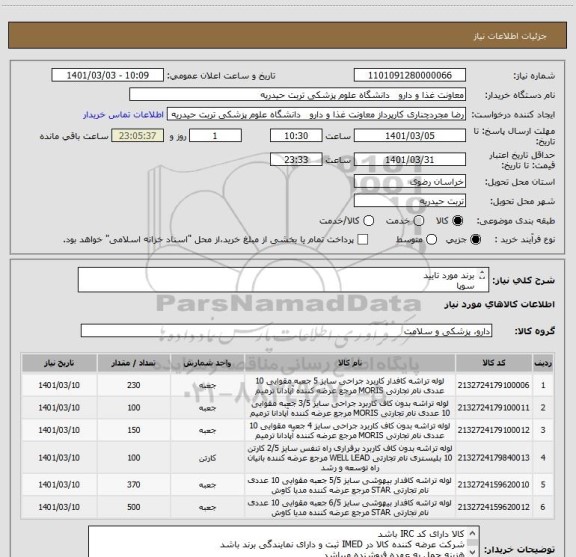Screen dimensions: 576x557
Task: Click STAR size 6/5 product name row 6
Action: (350, 507)
